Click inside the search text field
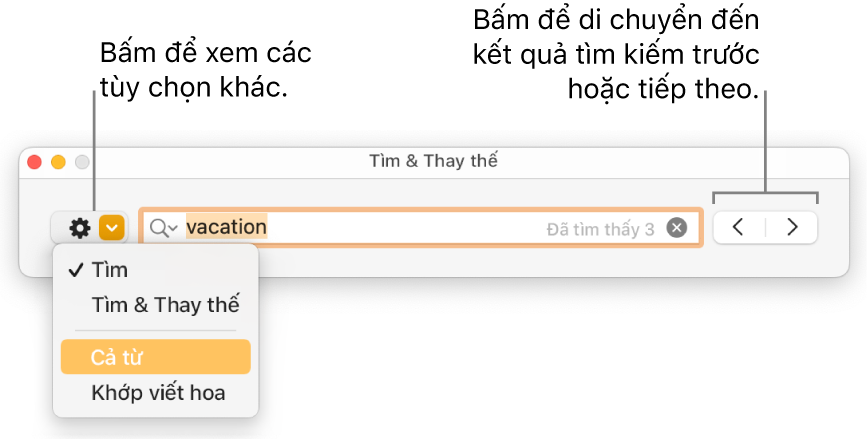The width and height of the screenshot is (867, 439). pos(400,228)
